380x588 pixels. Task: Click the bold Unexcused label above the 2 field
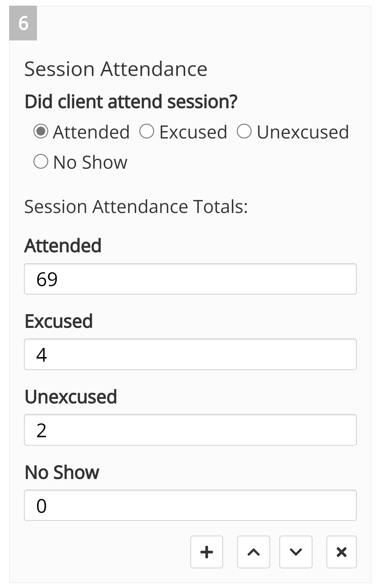71,396
